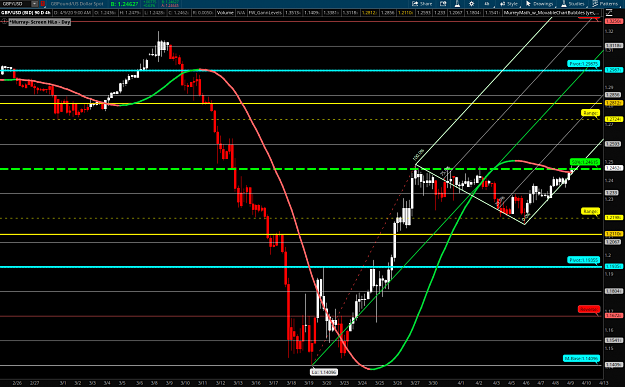Viewport: 625px width, 387px height.
Task: Click the Share button
Action: 422,4
